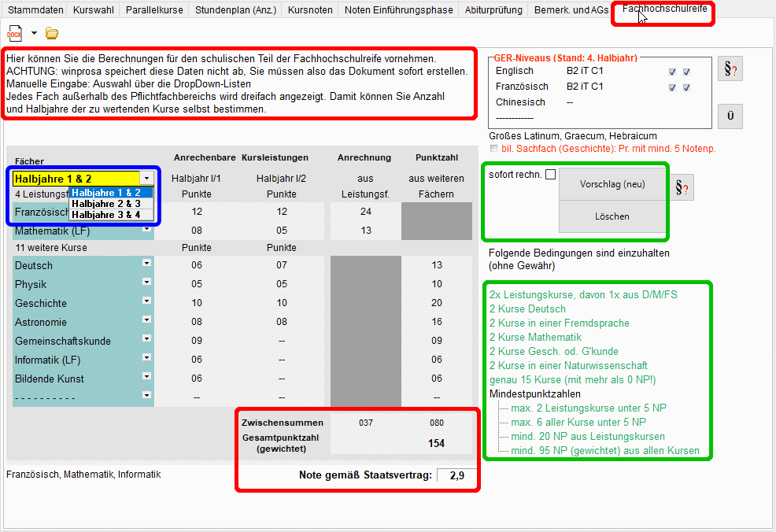Click the Ü button below paragraph icon
Image resolution: width=776 pixels, height=532 pixels.
[x=730, y=116]
